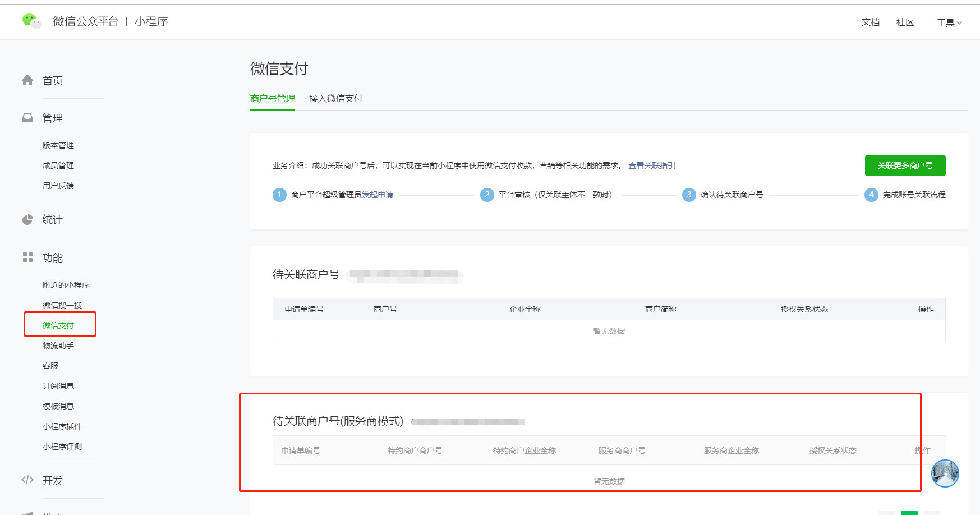Click the 开发 code brackets icon
The image size is (980, 515).
(27, 480)
